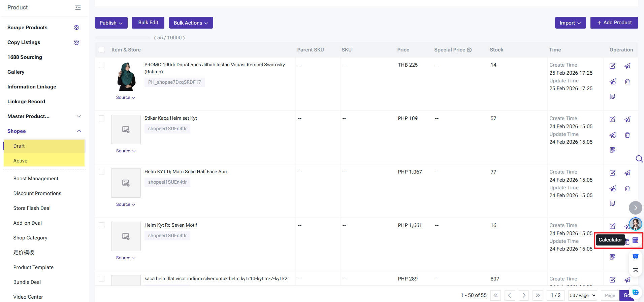The height and width of the screenshot is (302, 644).
Task: Open the Publish dropdown
Action: [x=111, y=23]
